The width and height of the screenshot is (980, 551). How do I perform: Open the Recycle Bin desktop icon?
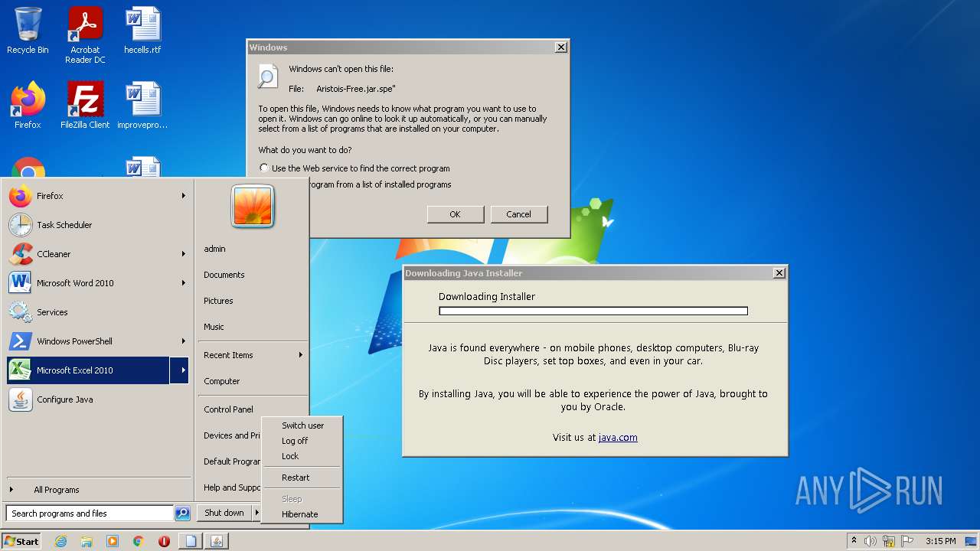28,31
